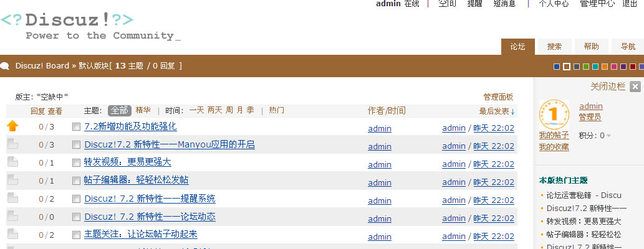
Task: Choose the orange theme color swatch
Action: (605, 67)
